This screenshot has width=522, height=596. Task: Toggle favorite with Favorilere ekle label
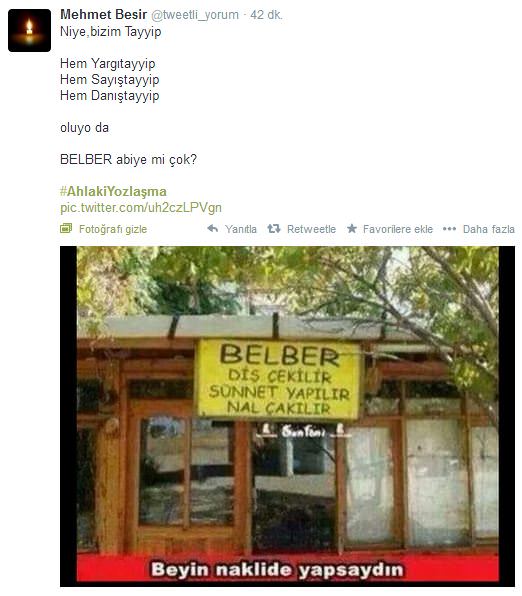398,229
